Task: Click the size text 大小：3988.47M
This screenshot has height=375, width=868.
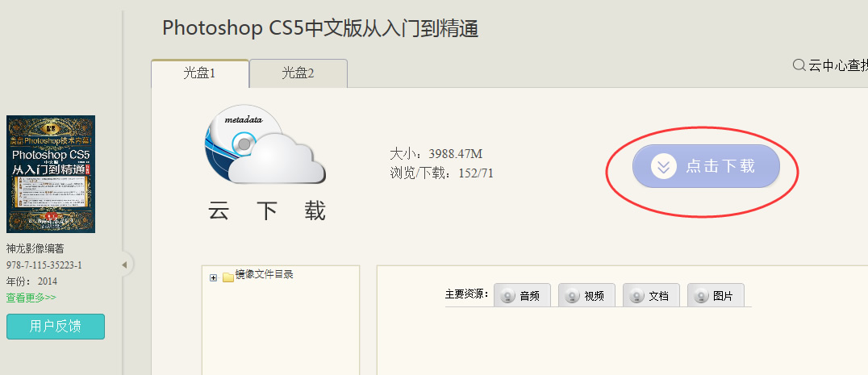Action: point(436,154)
